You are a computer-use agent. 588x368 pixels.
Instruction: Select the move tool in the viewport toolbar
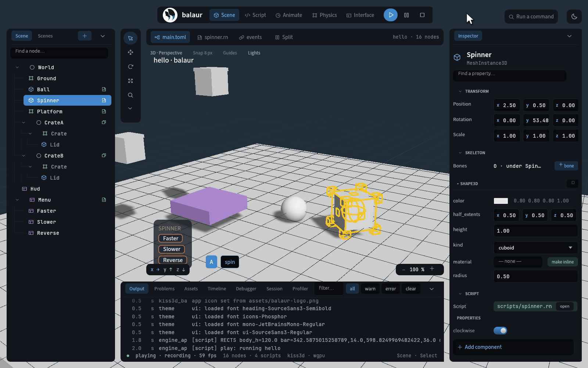pyautogui.click(x=130, y=52)
